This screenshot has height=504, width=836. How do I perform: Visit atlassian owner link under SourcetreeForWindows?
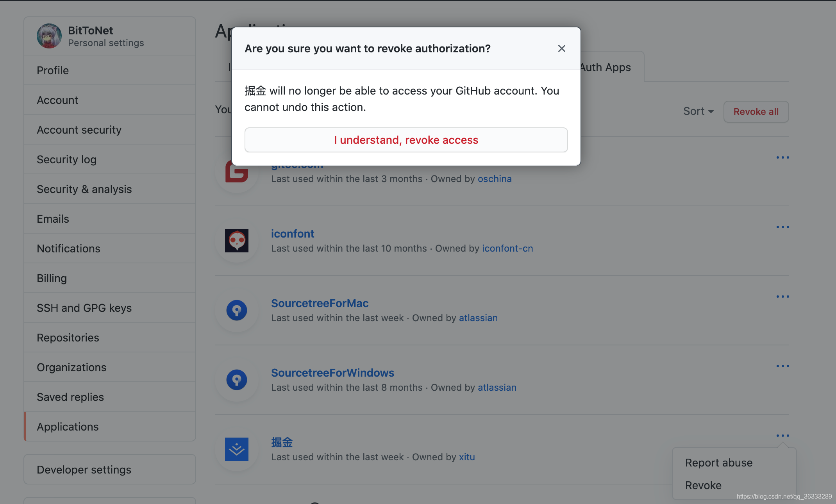pyautogui.click(x=497, y=387)
